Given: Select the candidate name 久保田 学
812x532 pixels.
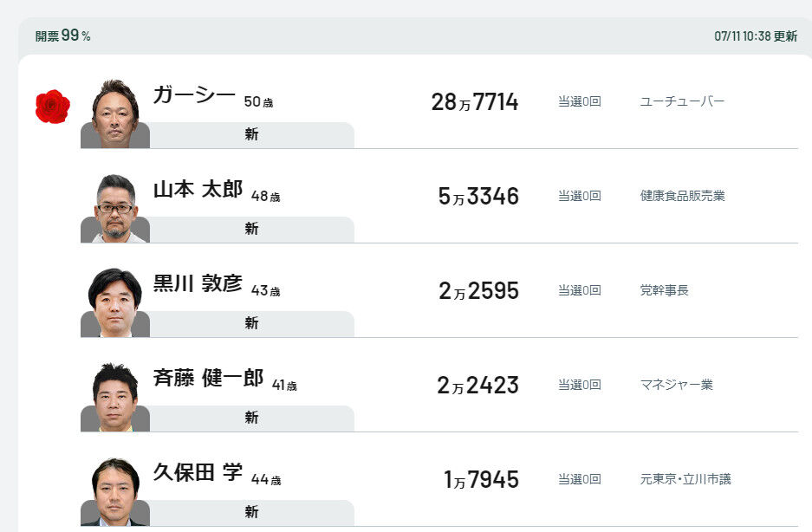Looking at the screenshot, I should tap(198, 472).
